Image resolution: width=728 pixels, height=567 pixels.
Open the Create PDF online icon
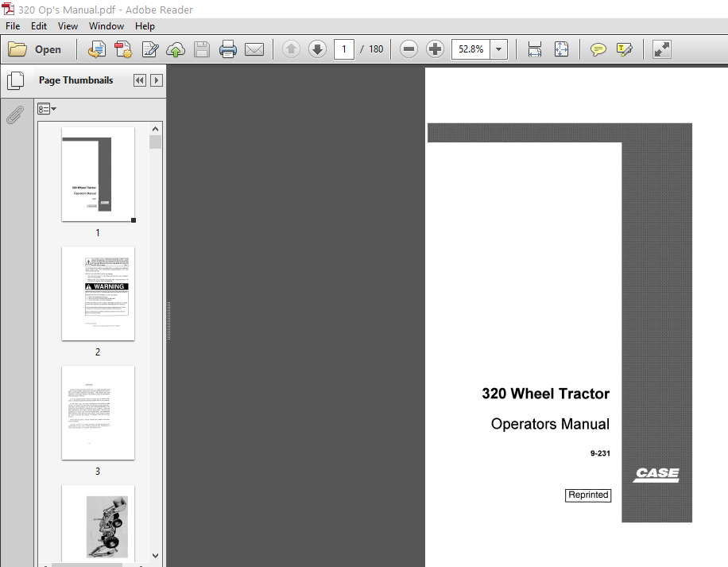[x=123, y=49]
